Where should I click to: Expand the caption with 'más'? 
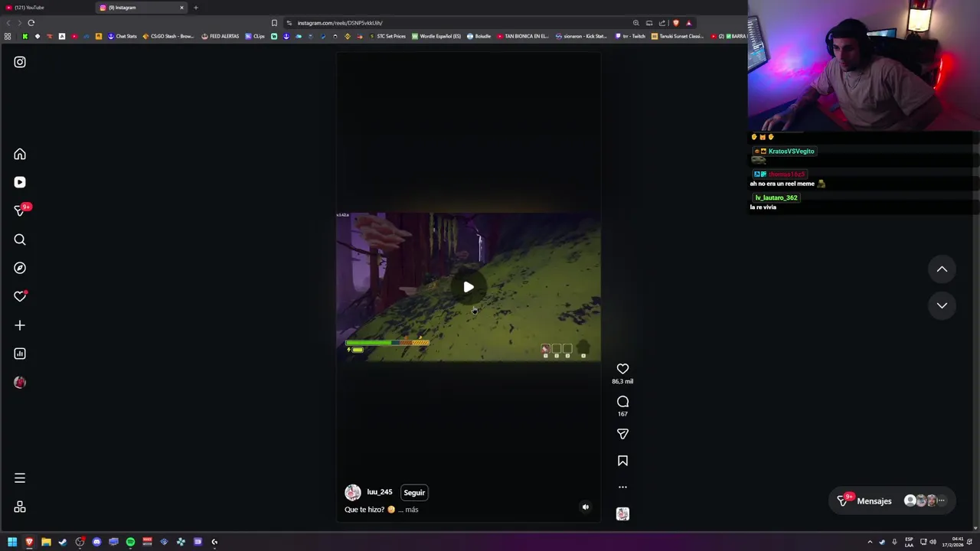coord(412,510)
